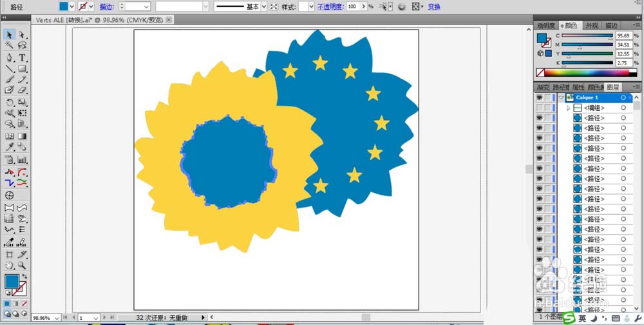
Task: Select the Rectangle tool
Action: 22,68
